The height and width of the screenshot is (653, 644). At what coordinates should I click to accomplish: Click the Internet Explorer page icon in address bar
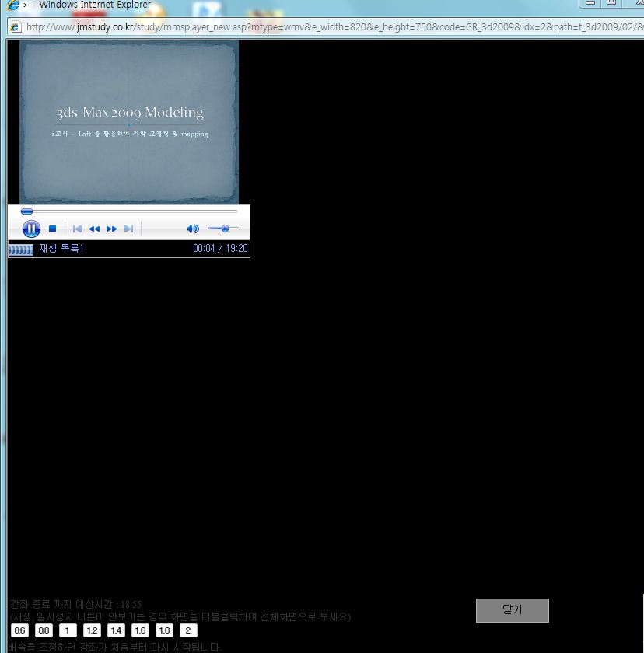tap(16, 27)
